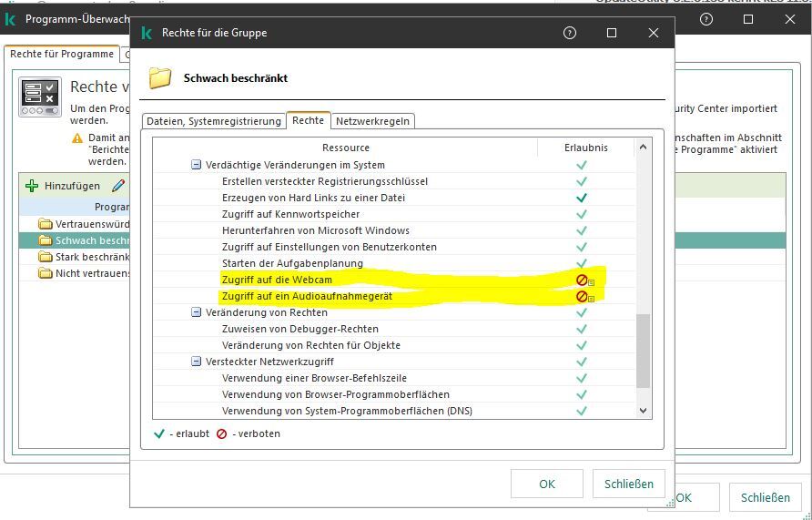Click the permissions list scrollbar thumb
This screenshot has height=520, width=812.
643,350
